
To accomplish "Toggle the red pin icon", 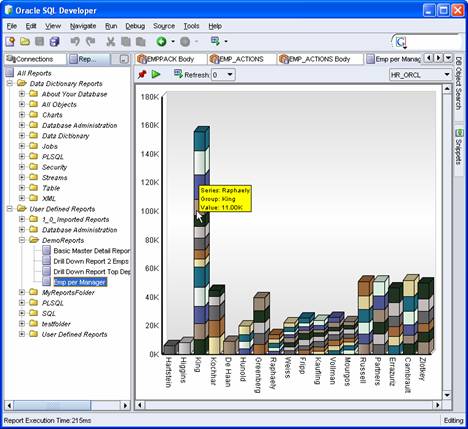I will point(142,74).
